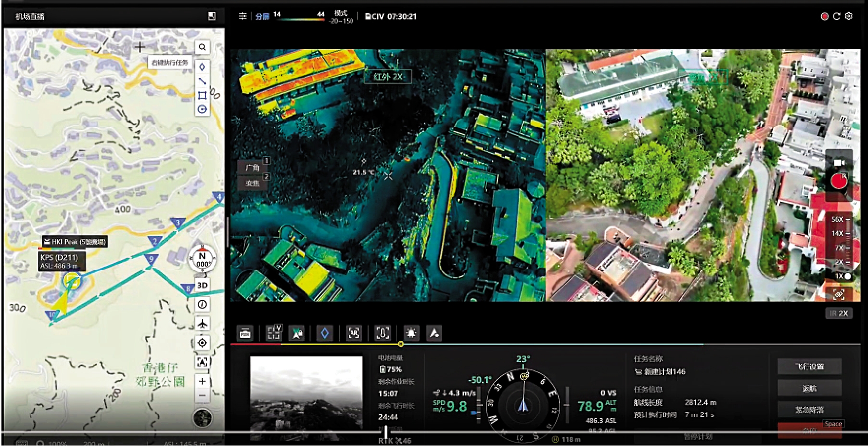The width and height of the screenshot is (868, 446).
Task: Click the refresh icon beside record indicator
Action: coord(837,16)
